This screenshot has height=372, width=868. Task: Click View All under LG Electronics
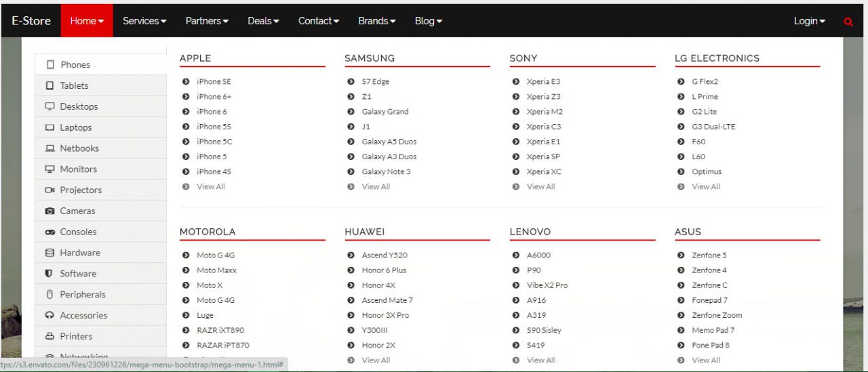tap(706, 186)
